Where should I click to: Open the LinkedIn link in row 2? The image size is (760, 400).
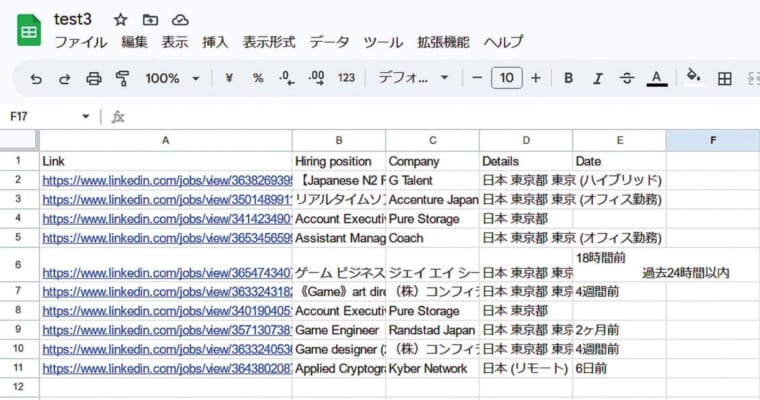(x=167, y=181)
